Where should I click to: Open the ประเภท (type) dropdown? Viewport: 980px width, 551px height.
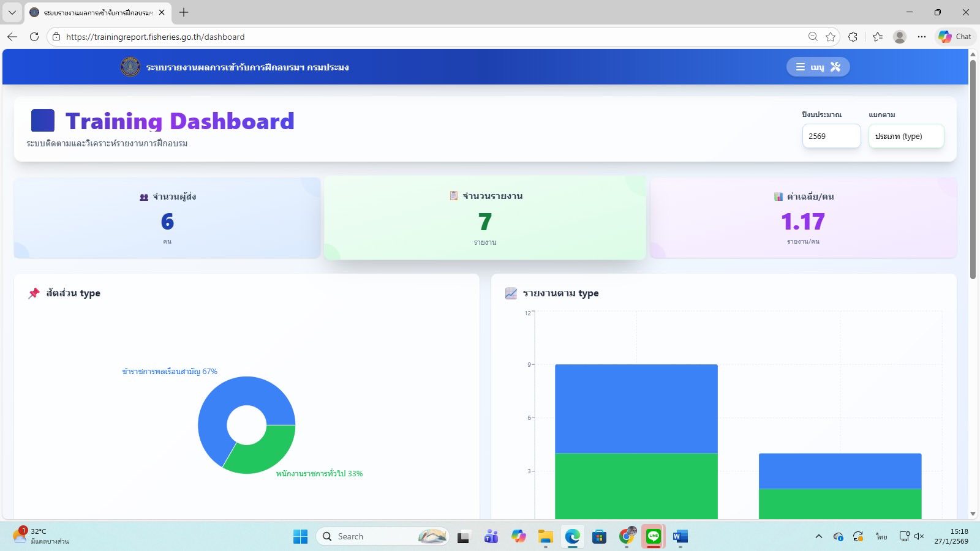click(x=905, y=136)
